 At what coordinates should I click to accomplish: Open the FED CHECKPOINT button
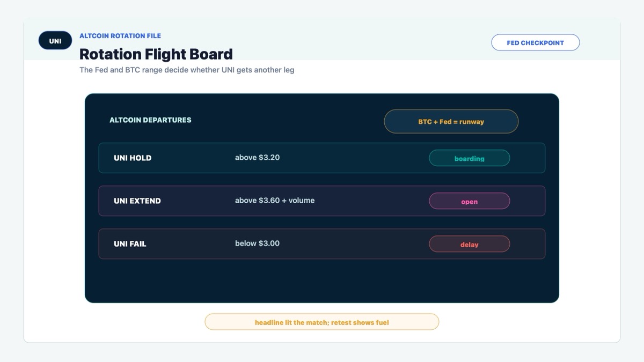[x=535, y=42]
